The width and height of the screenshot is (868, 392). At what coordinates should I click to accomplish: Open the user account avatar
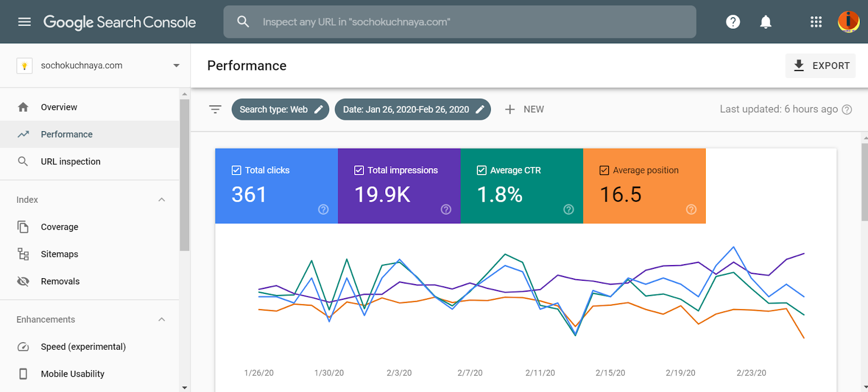coord(848,22)
